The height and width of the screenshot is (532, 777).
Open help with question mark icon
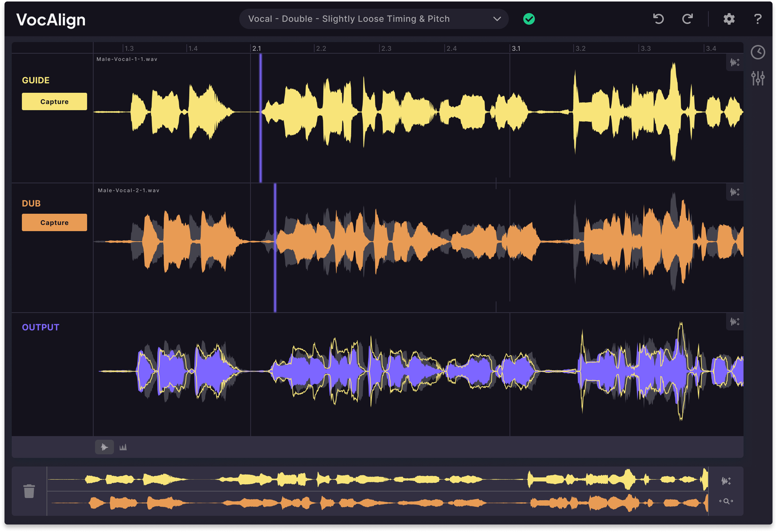pos(758,19)
